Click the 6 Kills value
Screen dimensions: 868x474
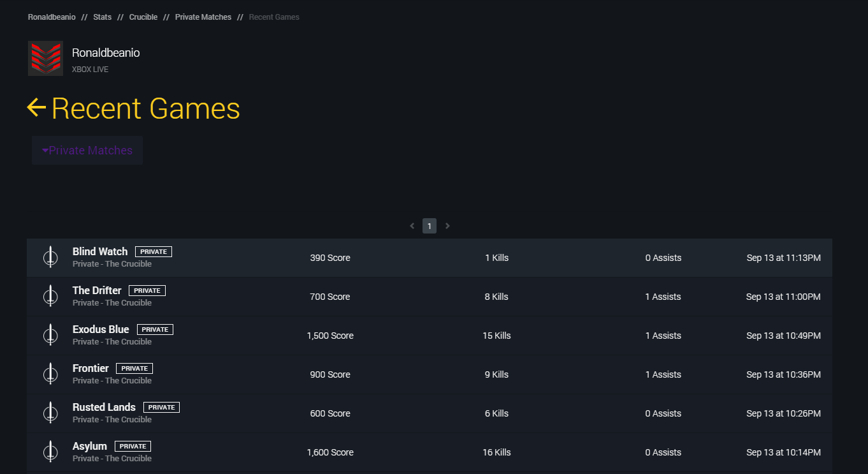497,413
